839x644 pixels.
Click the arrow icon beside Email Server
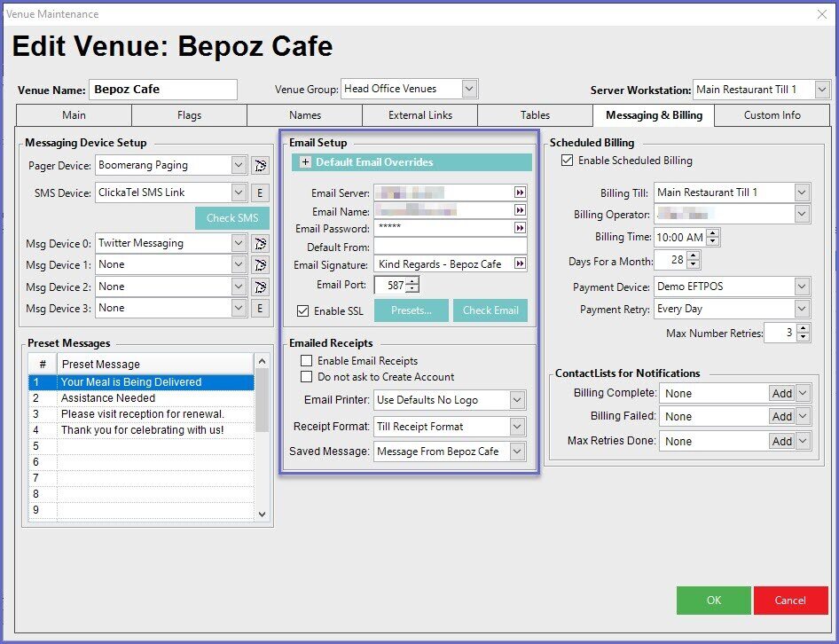coord(520,192)
